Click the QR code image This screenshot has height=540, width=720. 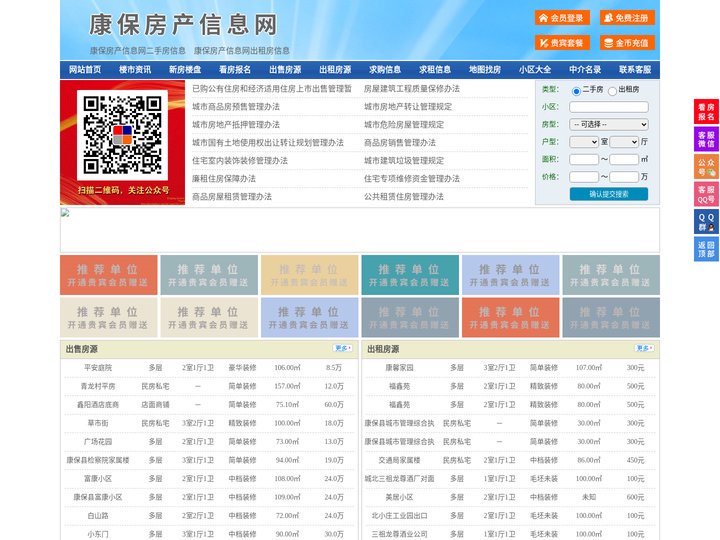(x=122, y=135)
